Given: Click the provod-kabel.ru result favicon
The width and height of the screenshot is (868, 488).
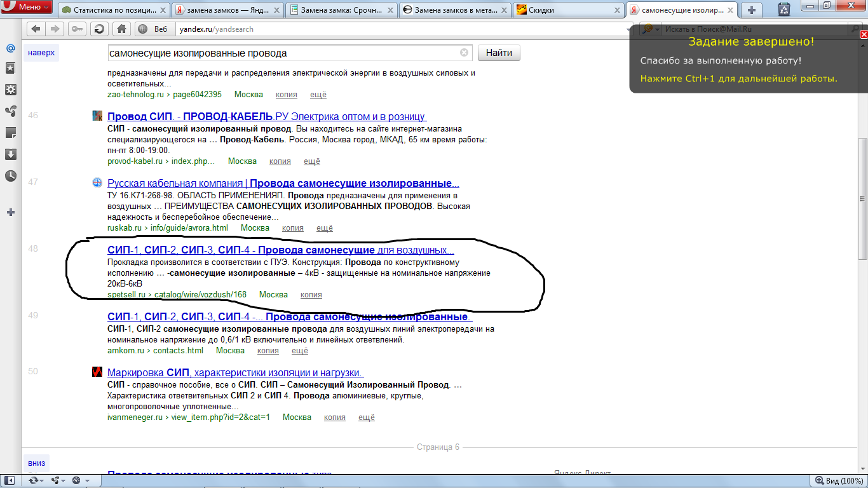Looking at the screenshot, I should pyautogui.click(x=97, y=116).
